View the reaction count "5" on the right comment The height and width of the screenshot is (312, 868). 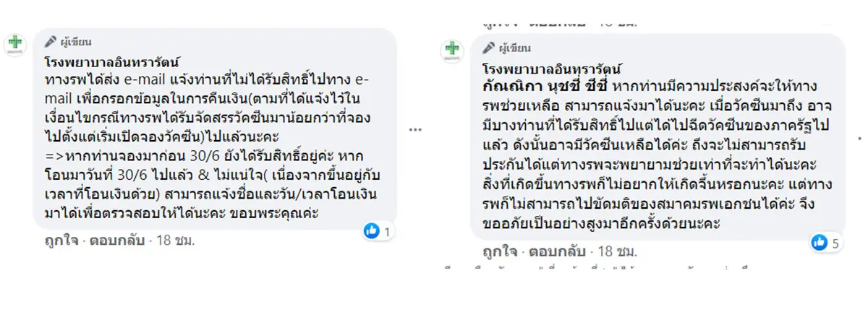[834, 243]
